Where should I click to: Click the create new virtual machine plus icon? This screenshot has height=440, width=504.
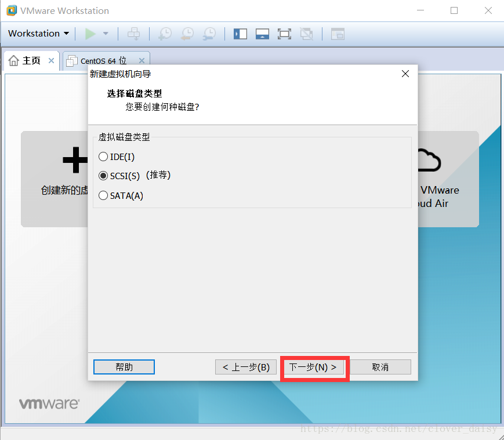[75, 159]
